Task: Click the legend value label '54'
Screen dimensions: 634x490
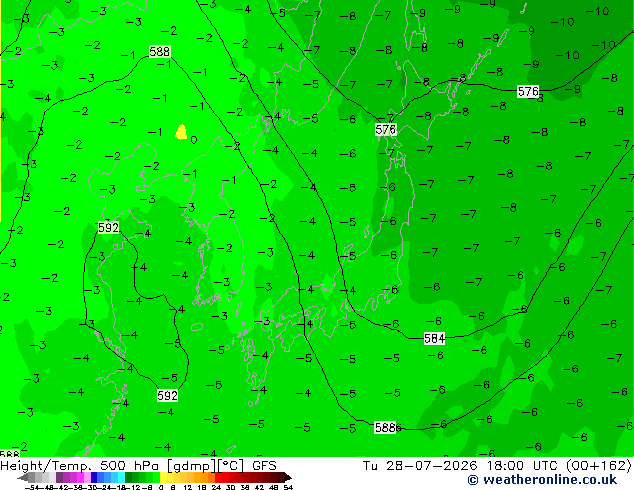Action: click(288, 488)
